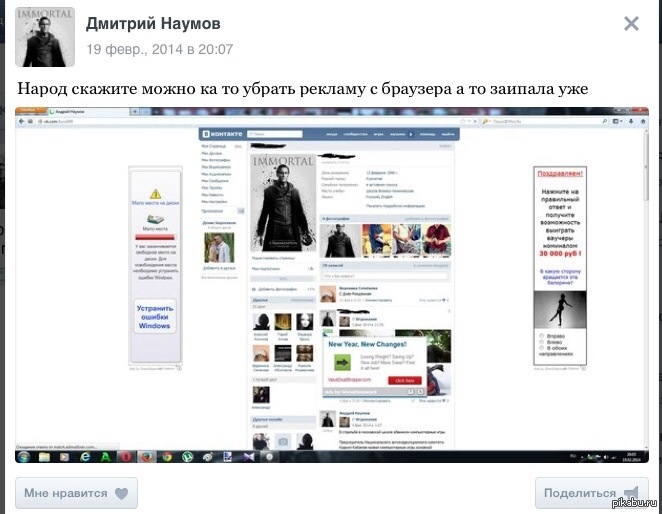The height and width of the screenshot is (514, 662).
Task: Launch Internet Explorer from the taskbar
Action: (86, 456)
